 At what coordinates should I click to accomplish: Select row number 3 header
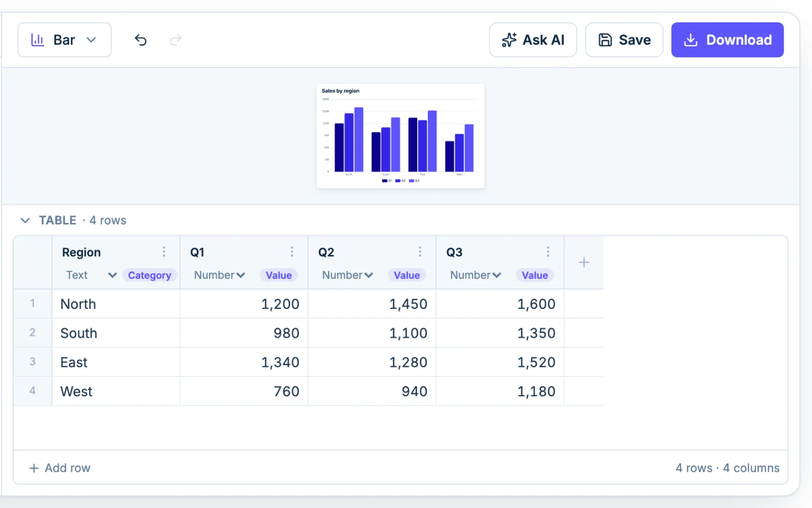[32, 362]
